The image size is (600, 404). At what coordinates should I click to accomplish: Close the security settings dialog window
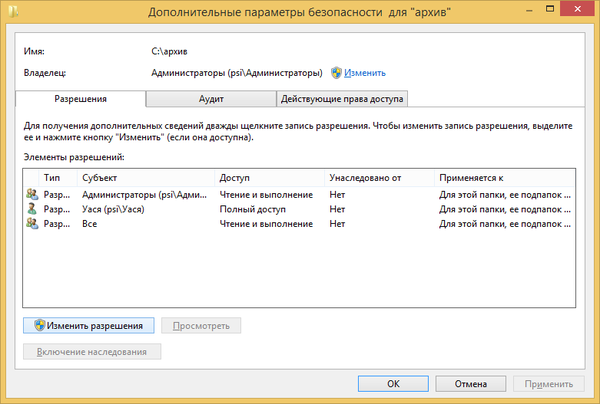click(x=577, y=12)
